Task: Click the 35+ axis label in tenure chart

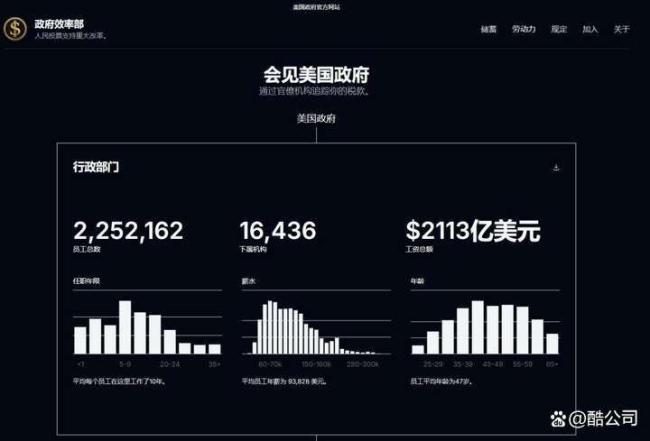Action: [x=214, y=364]
